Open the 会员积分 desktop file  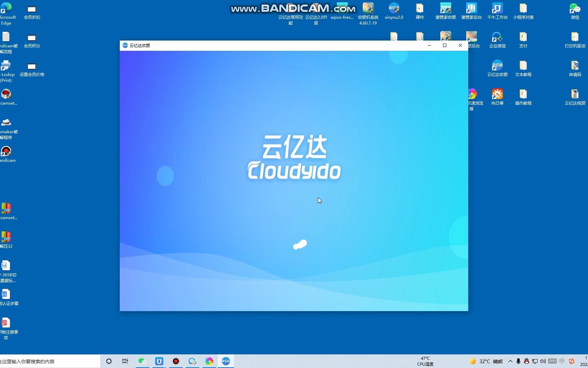pyautogui.click(x=32, y=41)
